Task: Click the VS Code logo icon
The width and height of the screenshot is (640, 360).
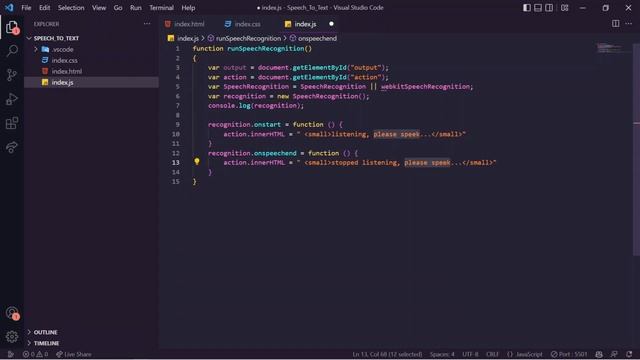Action: coord(9,7)
